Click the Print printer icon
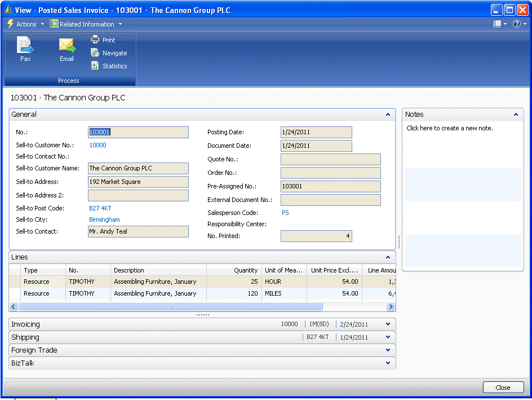This screenshot has width=532, height=400. (95, 39)
